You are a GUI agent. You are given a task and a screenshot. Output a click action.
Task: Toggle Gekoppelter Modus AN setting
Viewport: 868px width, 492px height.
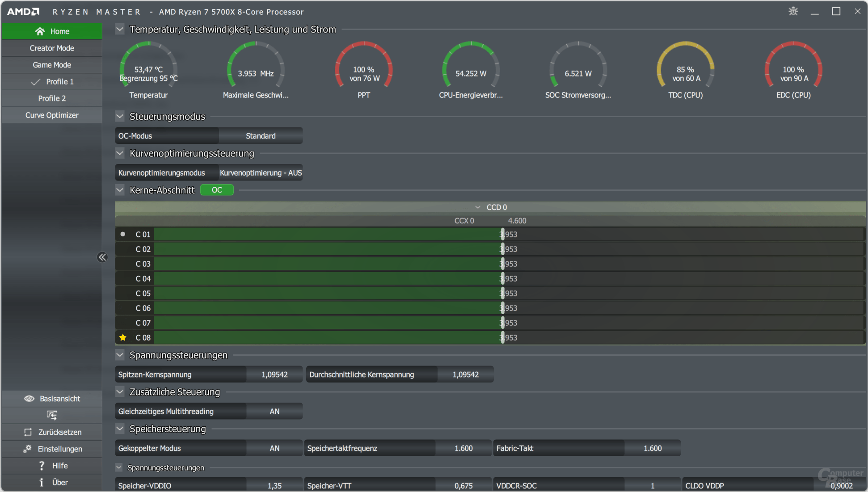point(274,448)
